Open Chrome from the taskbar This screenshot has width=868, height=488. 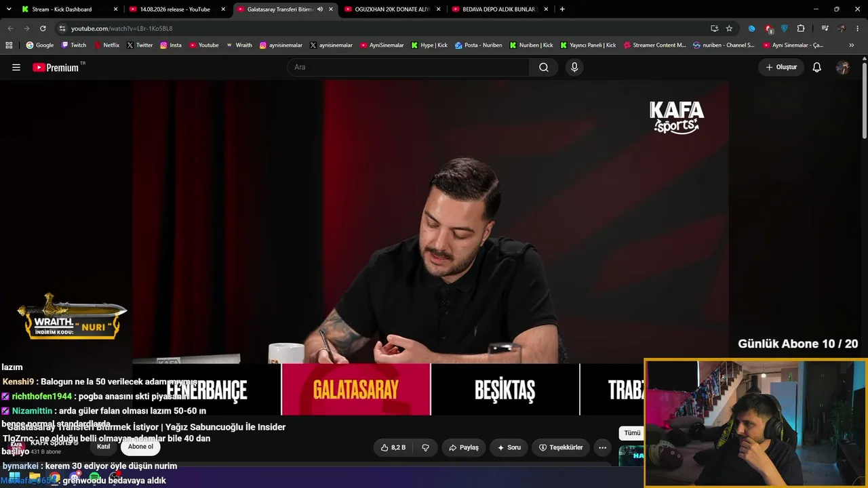pos(54,476)
